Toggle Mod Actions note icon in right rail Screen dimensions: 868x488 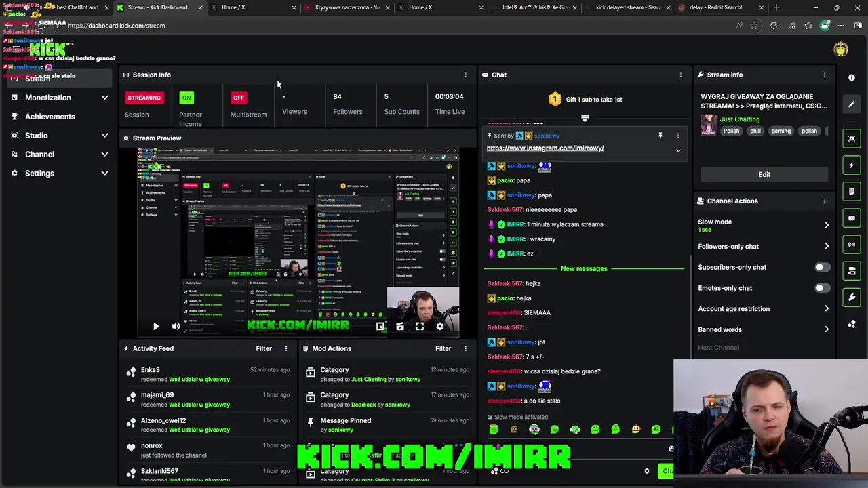point(852,191)
